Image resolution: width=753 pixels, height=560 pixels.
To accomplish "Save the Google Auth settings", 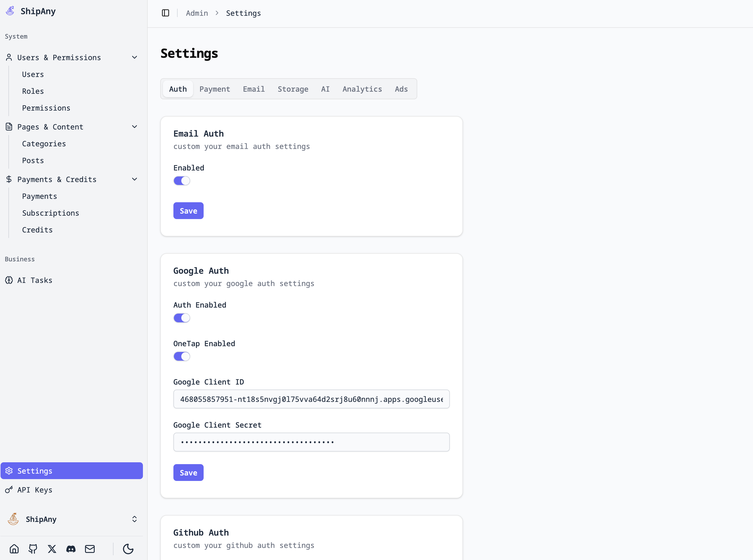I will (x=188, y=472).
